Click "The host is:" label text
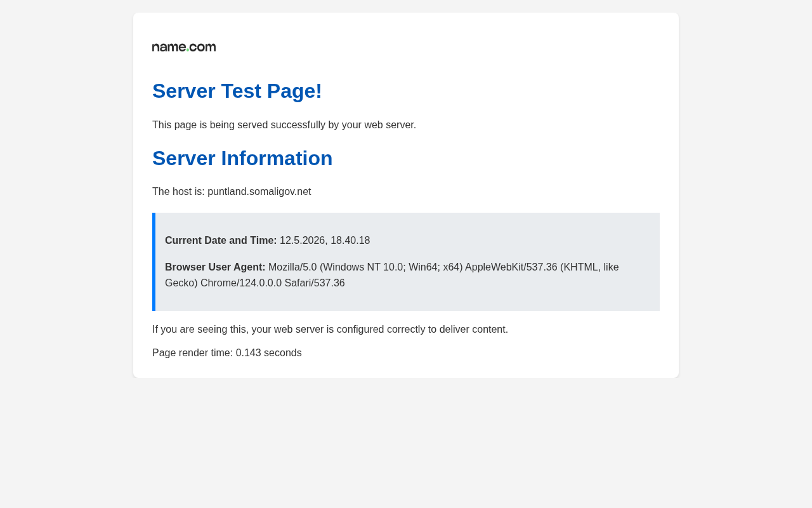Image resolution: width=812 pixels, height=508 pixels. point(178,192)
